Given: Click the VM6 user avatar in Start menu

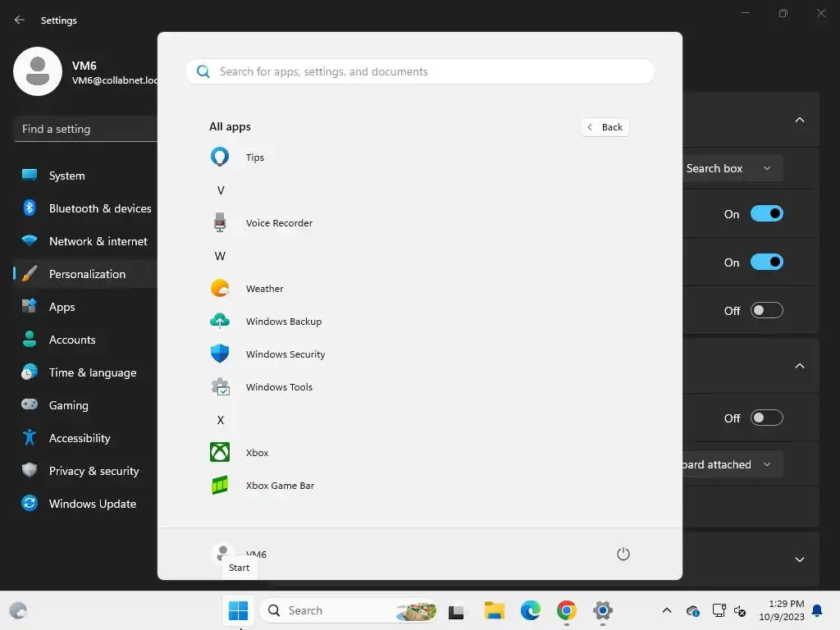Looking at the screenshot, I should 222,554.
